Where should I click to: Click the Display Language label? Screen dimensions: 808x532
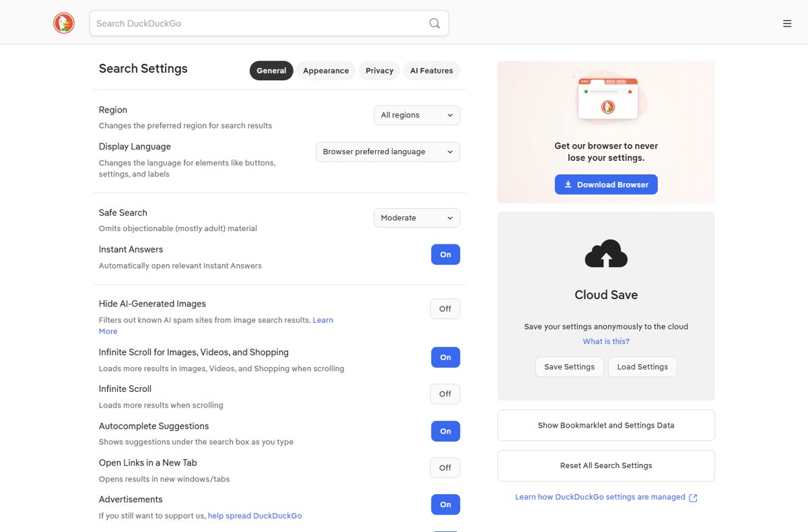(x=135, y=147)
